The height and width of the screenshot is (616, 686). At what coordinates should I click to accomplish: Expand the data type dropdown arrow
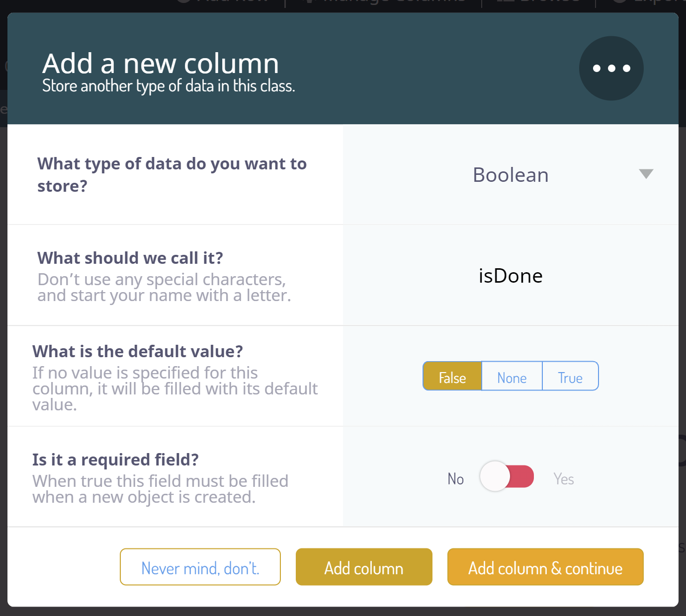tap(646, 174)
